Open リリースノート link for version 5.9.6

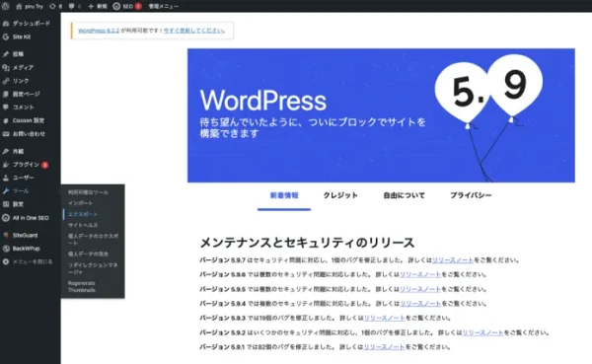pos(420,274)
